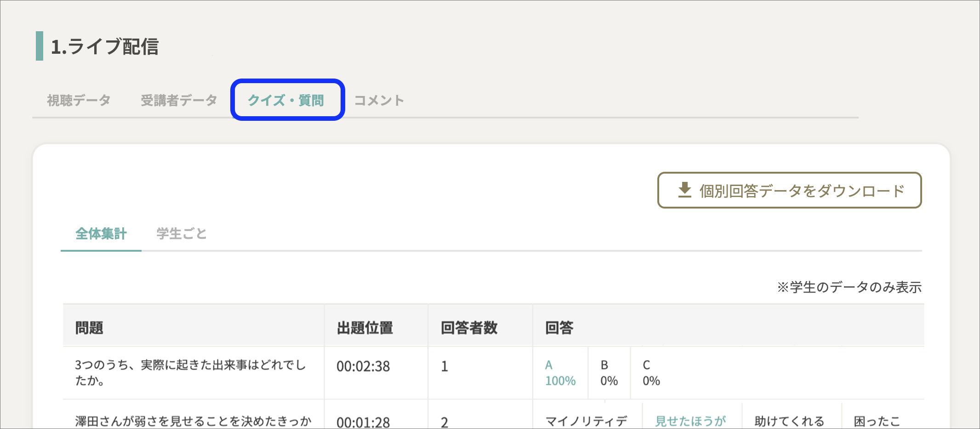
Task: Select the クイズ・質問 tab
Action: point(286,100)
